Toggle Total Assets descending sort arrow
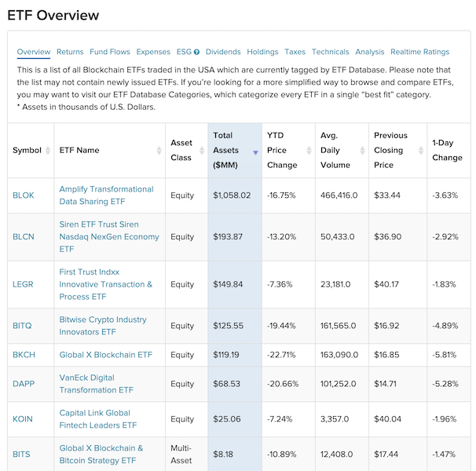Viewport: 476px width, 471px height. 255,152
